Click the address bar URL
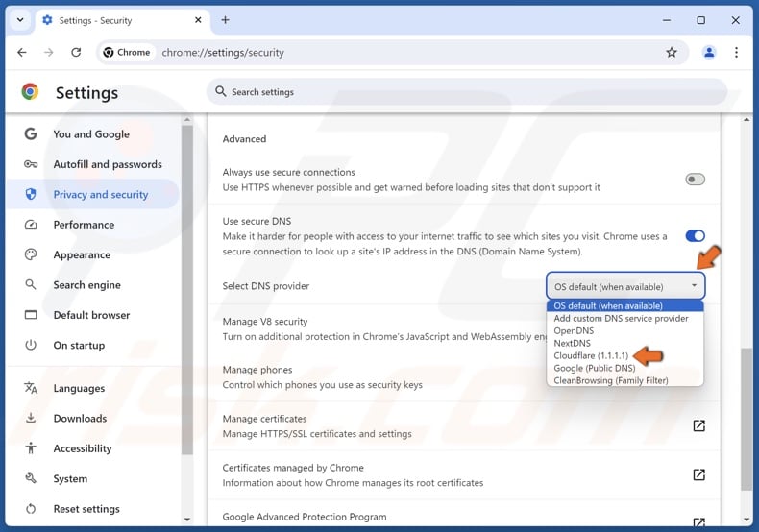Image resolution: width=759 pixels, height=532 pixels. pos(223,52)
